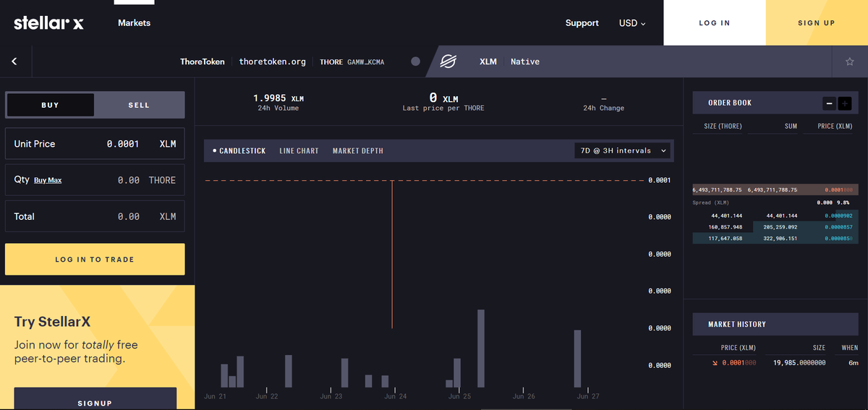
Task: Click the XLM Stellar rocket icon
Action: tap(448, 61)
